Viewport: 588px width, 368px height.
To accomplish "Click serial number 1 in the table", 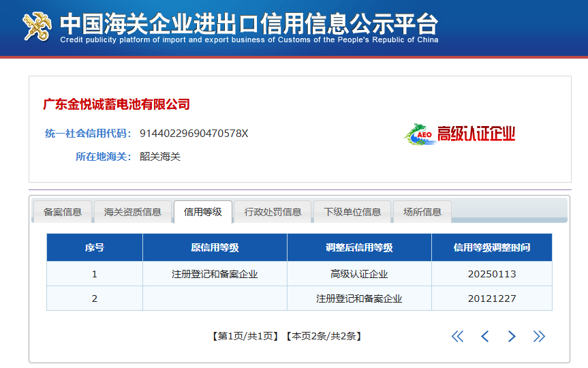I will click(95, 274).
